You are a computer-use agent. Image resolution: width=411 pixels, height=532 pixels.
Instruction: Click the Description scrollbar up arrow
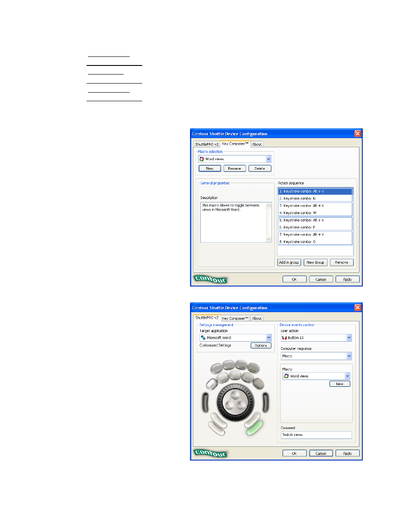[x=269, y=205]
